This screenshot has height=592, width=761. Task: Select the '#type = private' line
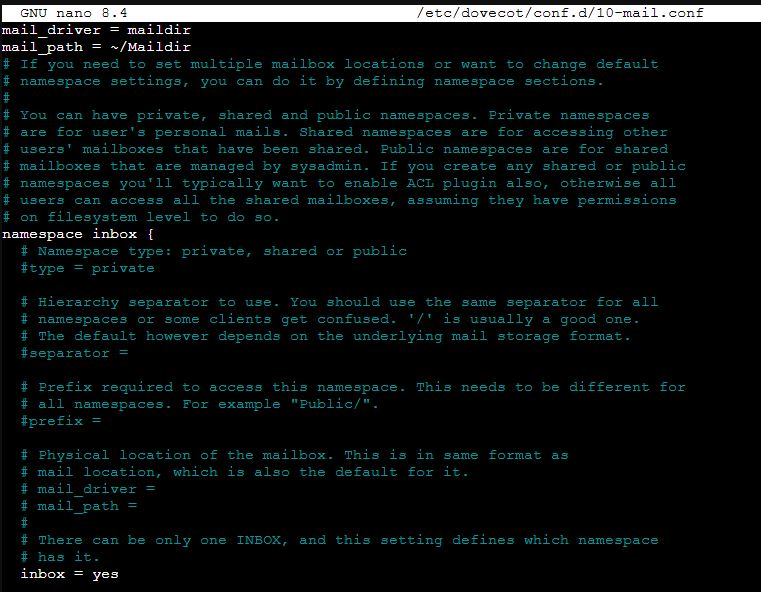pos(88,268)
